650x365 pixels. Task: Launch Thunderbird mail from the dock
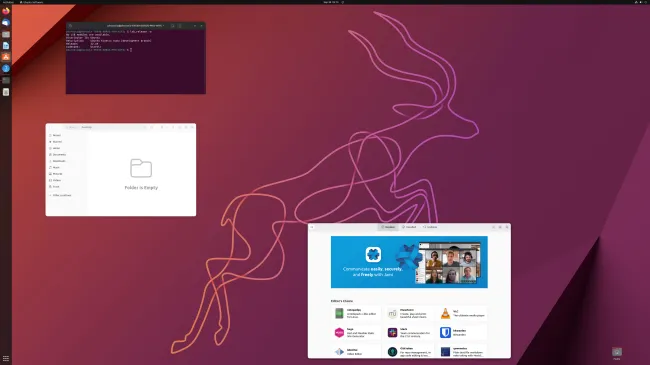click(x=6, y=23)
